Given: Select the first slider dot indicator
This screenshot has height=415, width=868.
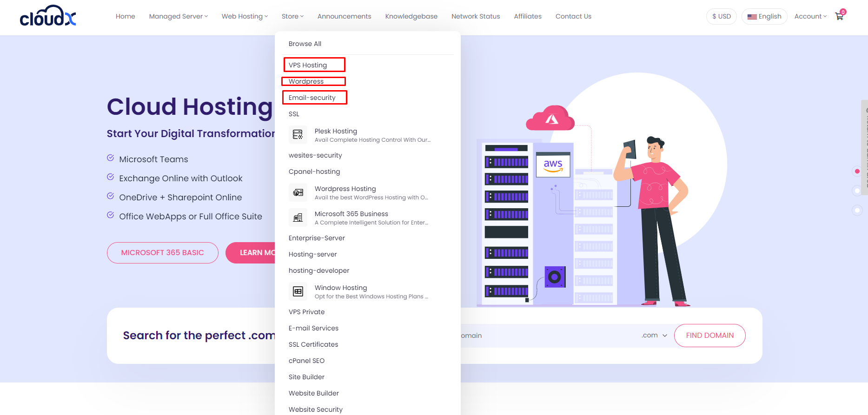Looking at the screenshot, I should (x=857, y=171).
